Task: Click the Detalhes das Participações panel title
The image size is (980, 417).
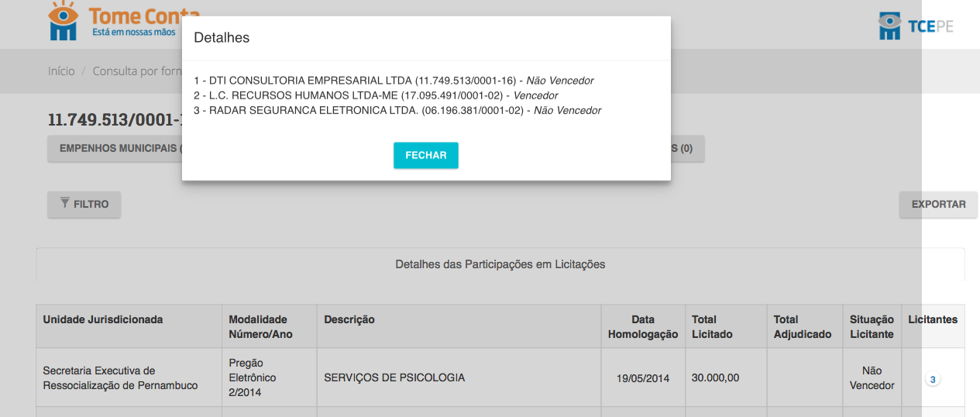Action: pyautogui.click(x=500, y=264)
